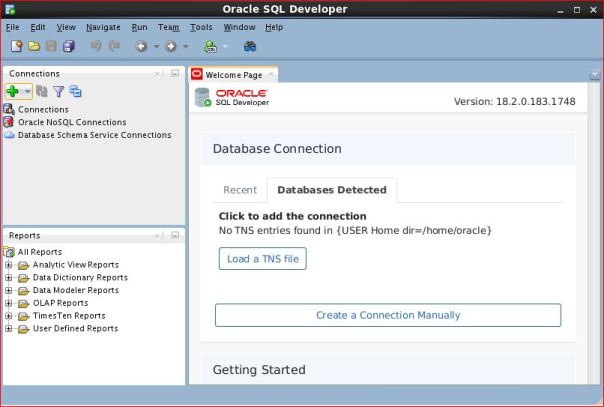The width and height of the screenshot is (604, 407).
Task: Minimize the Reports panel
Action: (x=175, y=235)
